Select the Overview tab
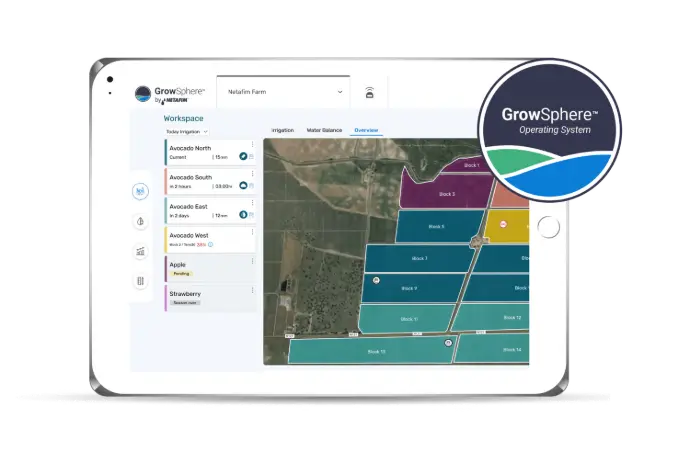690x452 pixels. pyautogui.click(x=366, y=130)
